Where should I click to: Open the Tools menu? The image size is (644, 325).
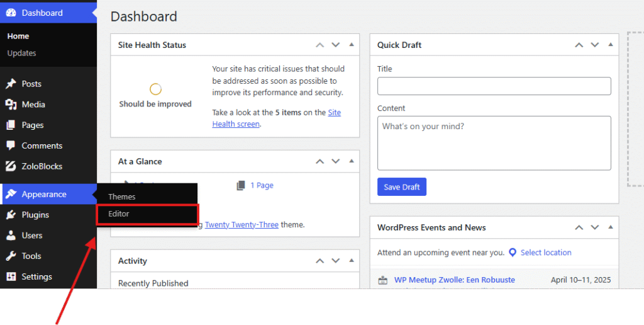(x=48, y=256)
